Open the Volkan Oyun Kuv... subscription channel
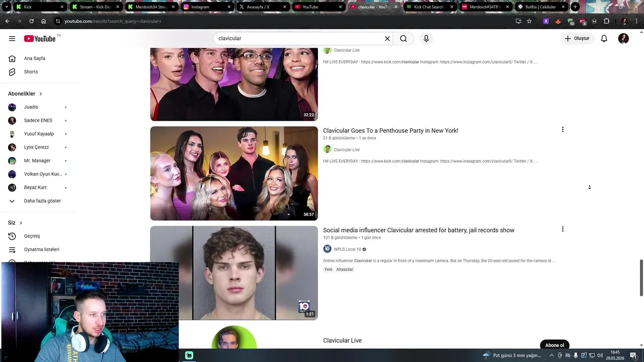Screen dimensions: 644x362 tap(38, 174)
